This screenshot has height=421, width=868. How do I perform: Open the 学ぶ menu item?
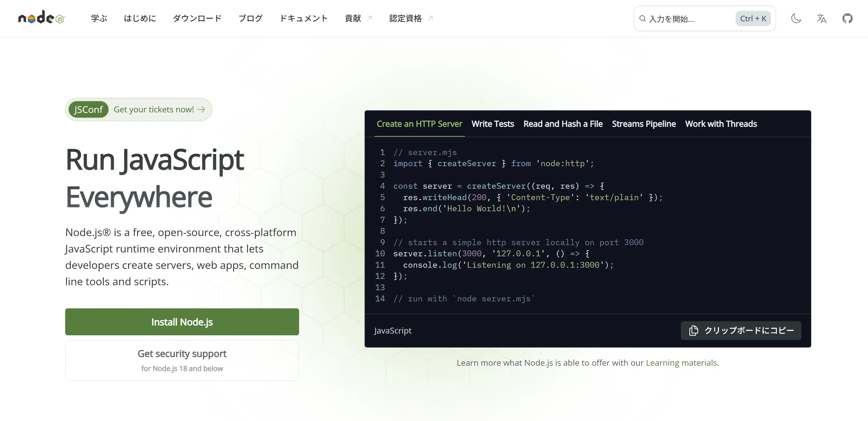click(99, 18)
